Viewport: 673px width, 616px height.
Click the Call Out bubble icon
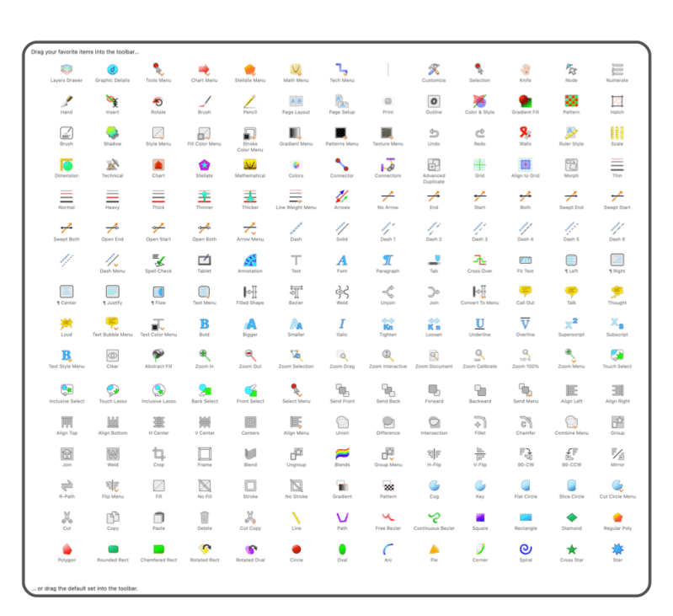526,292
